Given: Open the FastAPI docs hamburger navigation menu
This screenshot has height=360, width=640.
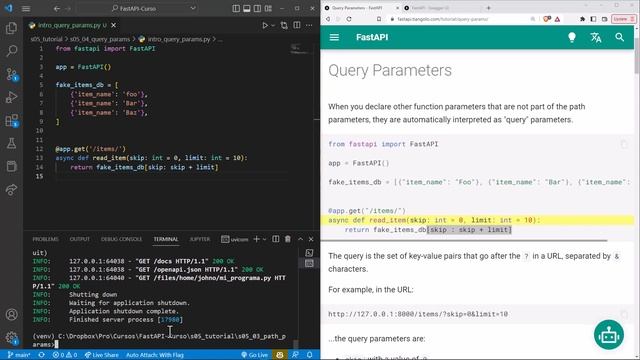Looking at the screenshot, I should 334,37.
